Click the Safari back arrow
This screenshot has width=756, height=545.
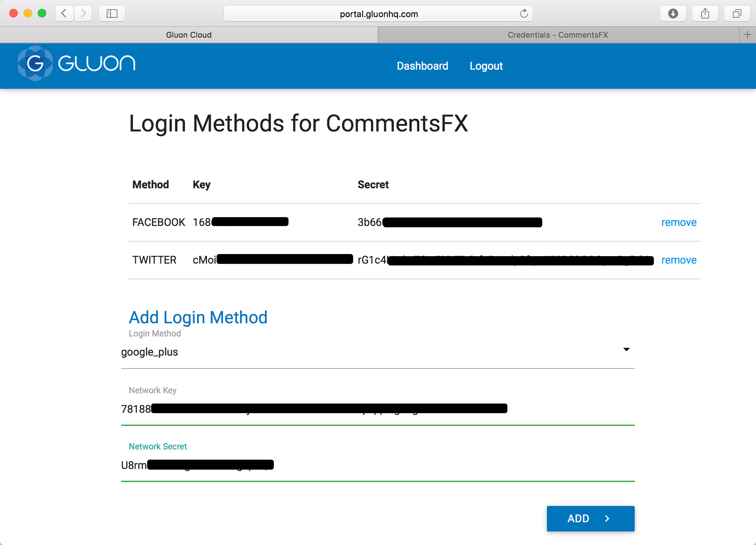point(64,14)
